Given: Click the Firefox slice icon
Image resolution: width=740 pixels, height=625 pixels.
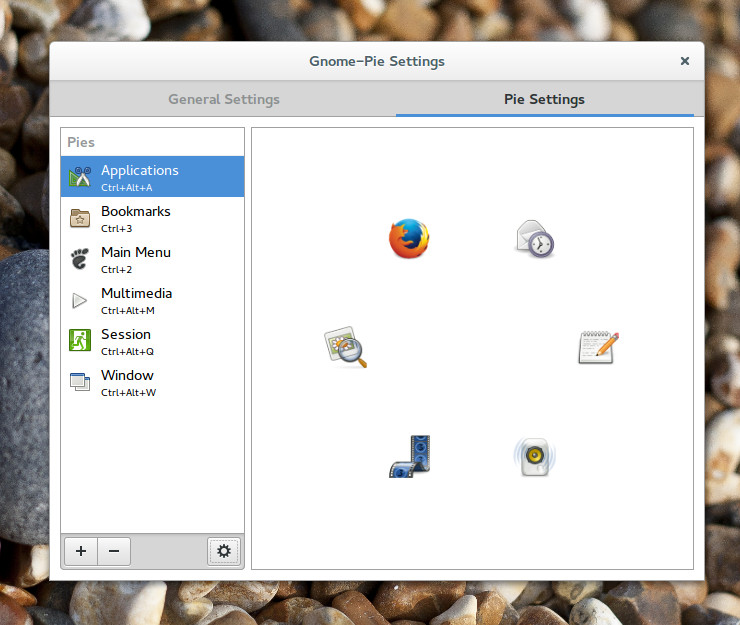Looking at the screenshot, I should [x=409, y=238].
